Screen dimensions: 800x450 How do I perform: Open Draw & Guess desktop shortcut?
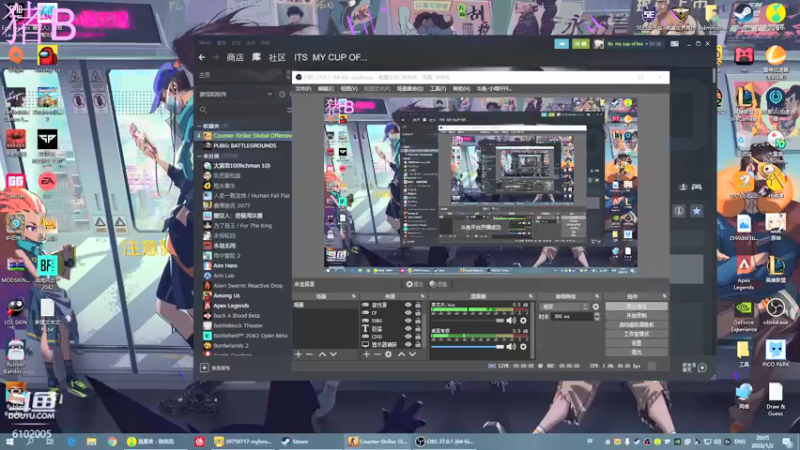(x=776, y=399)
